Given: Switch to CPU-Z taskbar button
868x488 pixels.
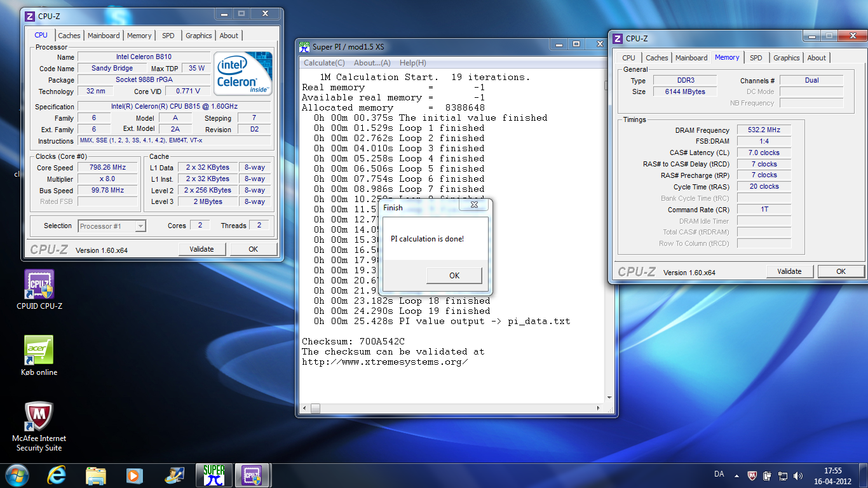Looking at the screenshot, I should pos(253,475).
